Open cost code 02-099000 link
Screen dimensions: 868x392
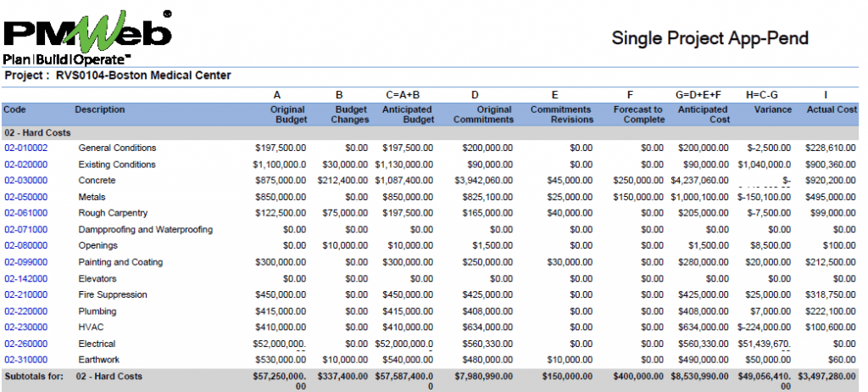point(26,262)
